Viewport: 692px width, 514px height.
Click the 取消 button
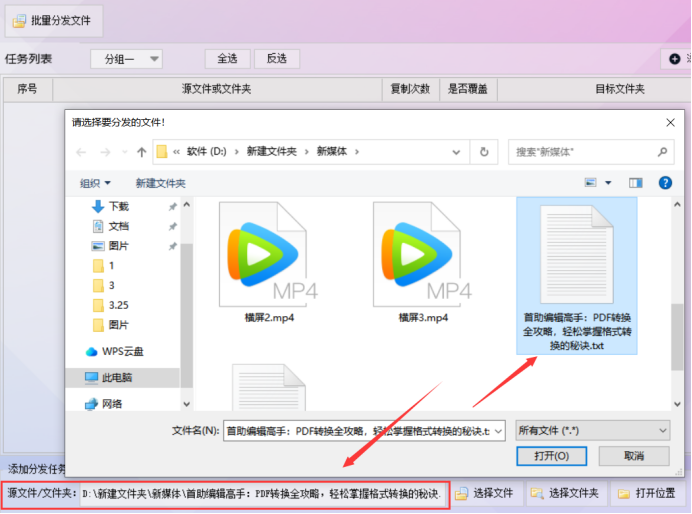(634, 456)
